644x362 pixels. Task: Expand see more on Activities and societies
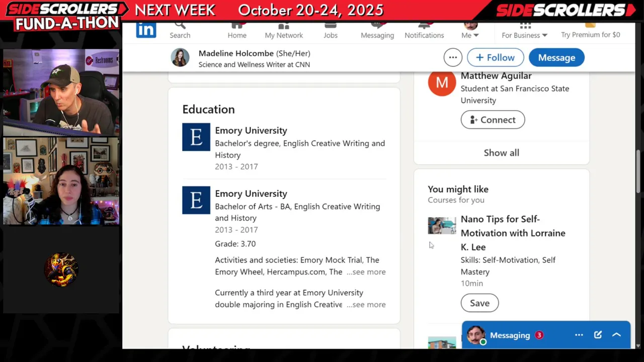pos(366,272)
